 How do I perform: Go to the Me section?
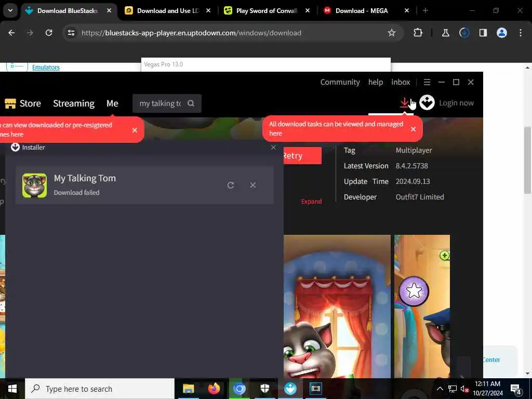pyautogui.click(x=112, y=103)
